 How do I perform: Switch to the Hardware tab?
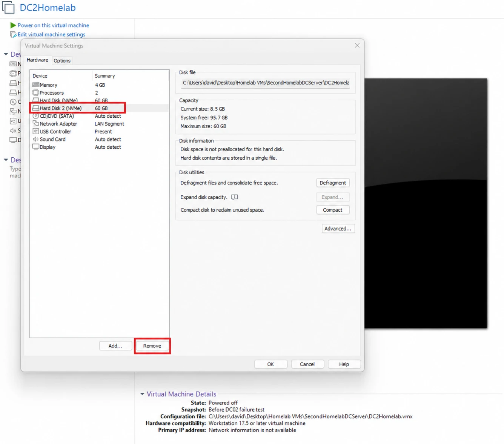[x=37, y=60]
